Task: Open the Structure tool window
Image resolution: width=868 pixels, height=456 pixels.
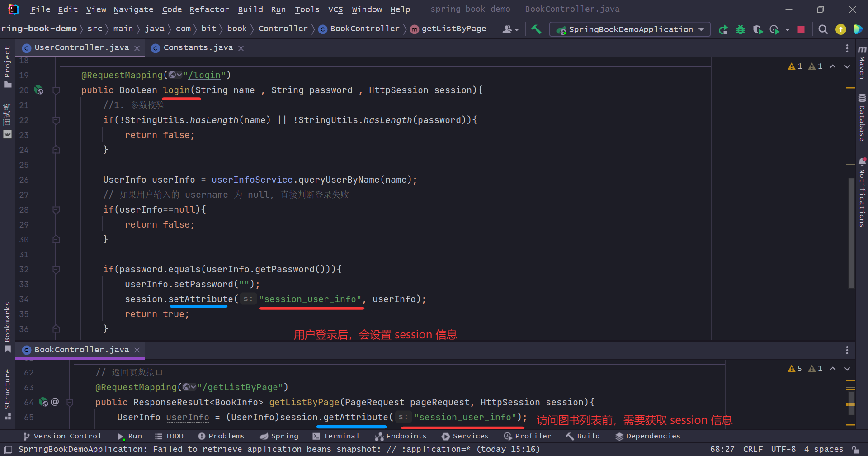Action: [x=7, y=394]
